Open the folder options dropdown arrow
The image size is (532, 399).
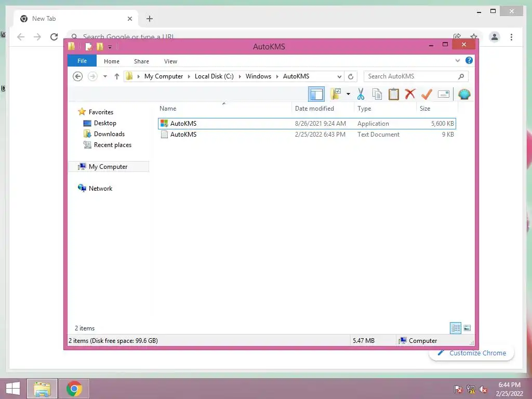(348, 94)
